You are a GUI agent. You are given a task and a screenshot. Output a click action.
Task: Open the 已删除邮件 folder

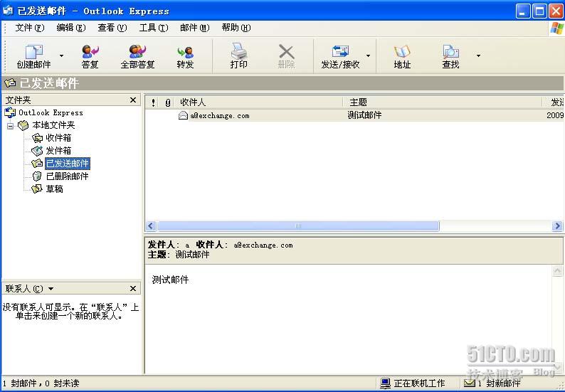pyautogui.click(x=67, y=176)
